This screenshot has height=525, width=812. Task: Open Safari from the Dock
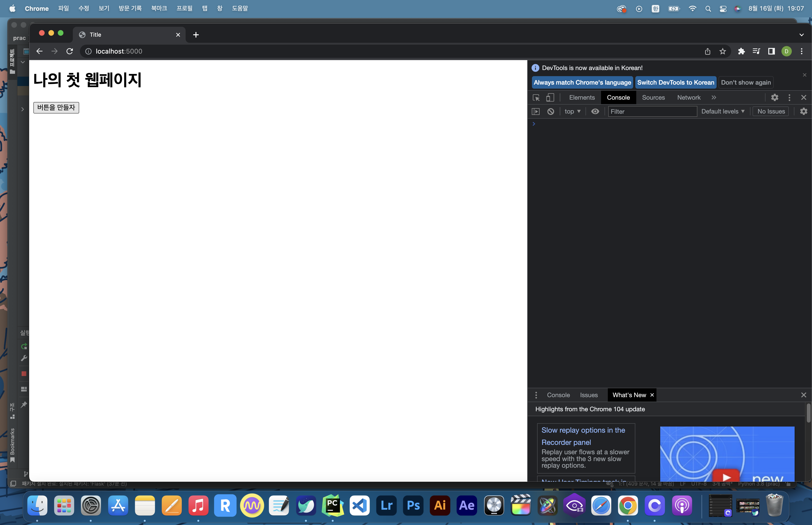pyautogui.click(x=601, y=505)
